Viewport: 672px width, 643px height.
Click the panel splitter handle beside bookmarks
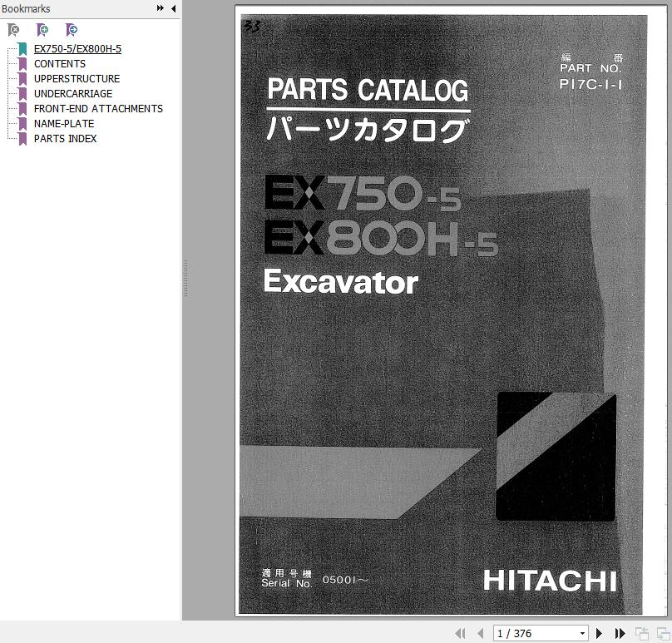click(x=186, y=279)
